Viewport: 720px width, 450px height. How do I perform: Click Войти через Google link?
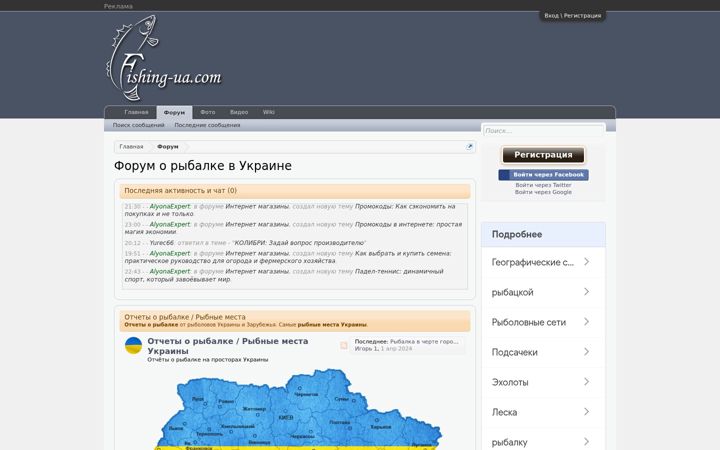pos(543,192)
